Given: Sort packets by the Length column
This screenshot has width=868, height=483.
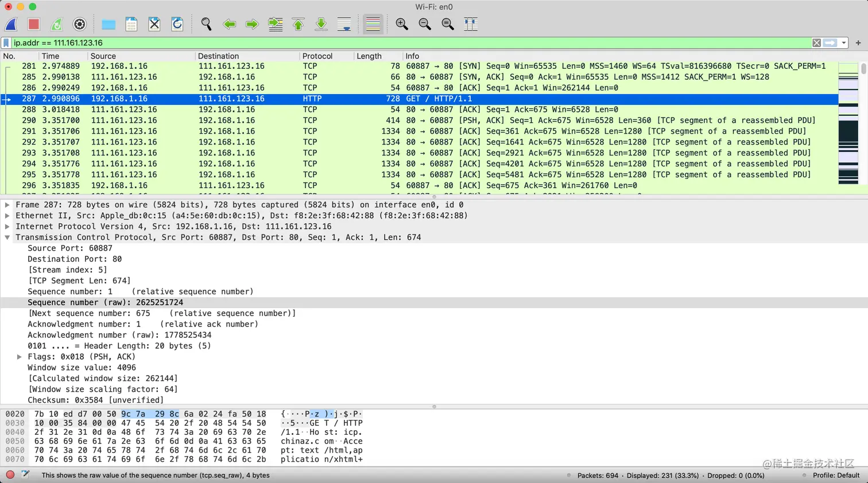Looking at the screenshot, I should point(378,56).
